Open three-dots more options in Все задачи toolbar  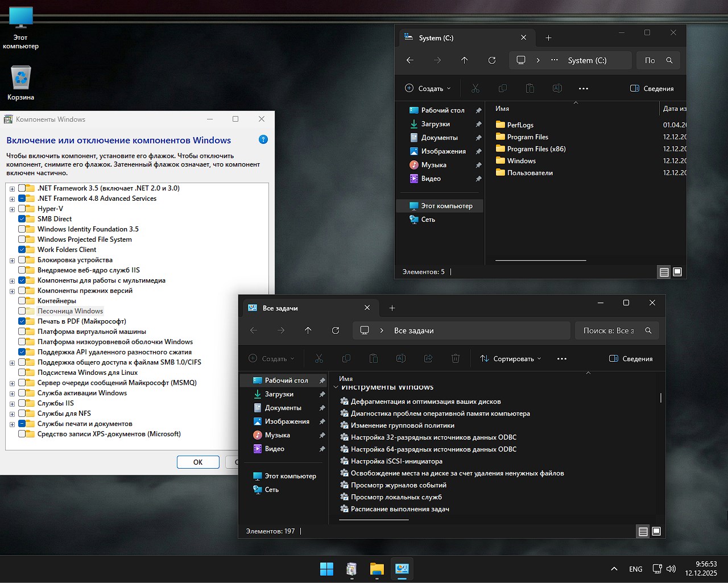562,359
